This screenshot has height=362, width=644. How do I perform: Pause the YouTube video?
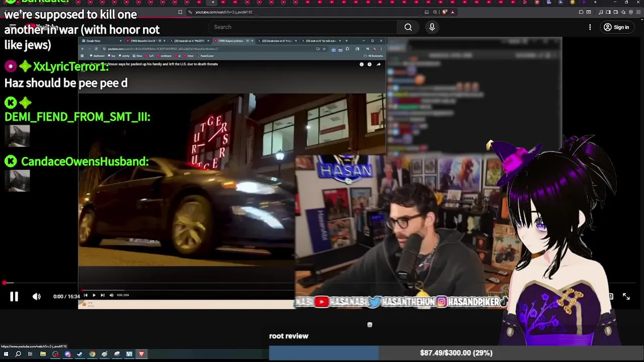coord(14,297)
